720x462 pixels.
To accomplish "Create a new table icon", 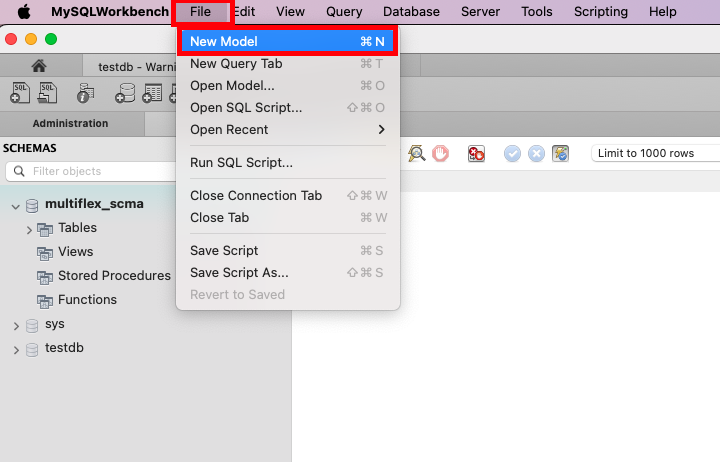I will [x=152, y=93].
